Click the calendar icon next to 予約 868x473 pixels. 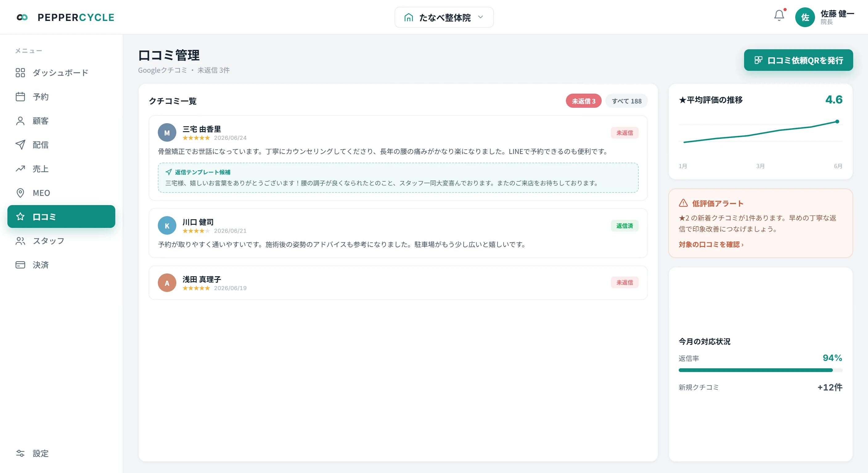[20, 97]
